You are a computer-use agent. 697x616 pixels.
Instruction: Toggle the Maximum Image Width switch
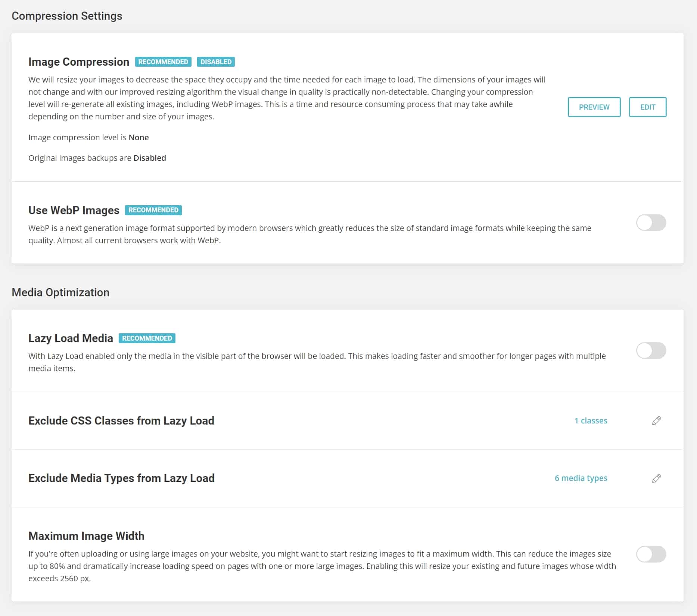coord(651,554)
